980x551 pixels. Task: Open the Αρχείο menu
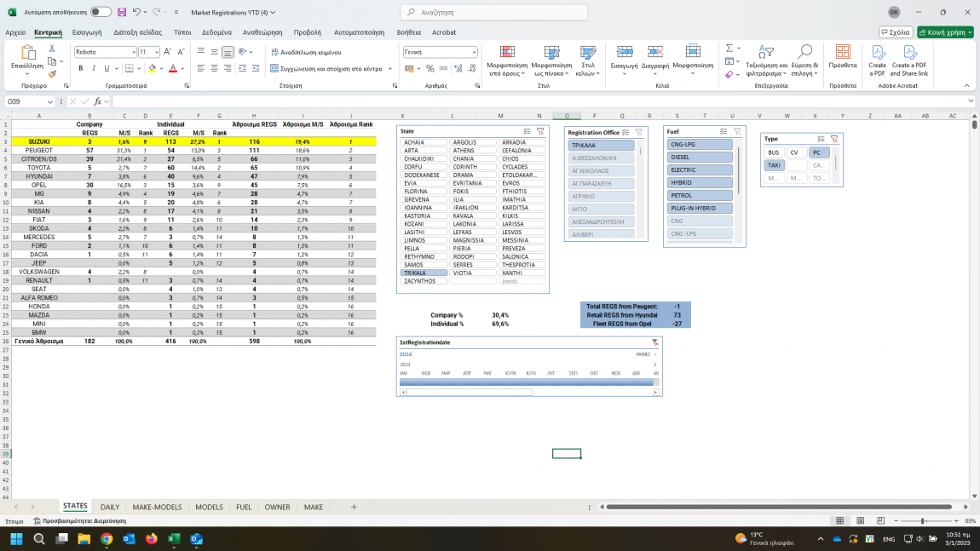(x=15, y=32)
